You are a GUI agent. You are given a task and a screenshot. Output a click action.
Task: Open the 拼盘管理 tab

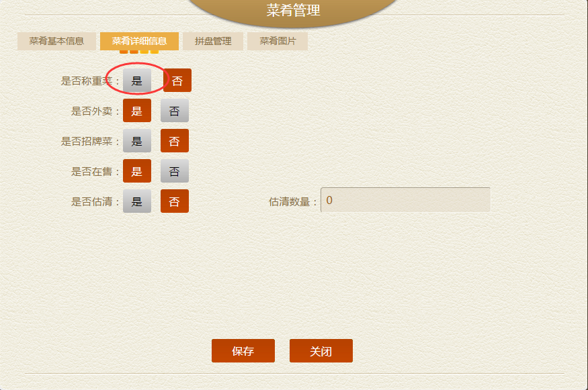pyautogui.click(x=213, y=41)
